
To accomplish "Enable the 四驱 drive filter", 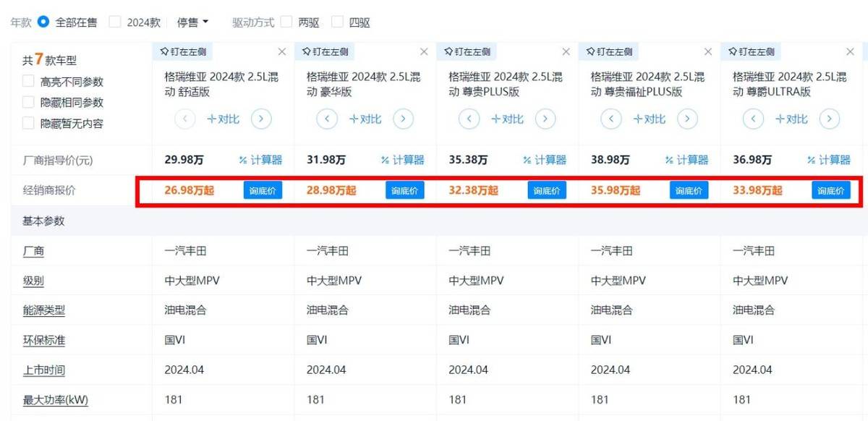I will pos(337,22).
